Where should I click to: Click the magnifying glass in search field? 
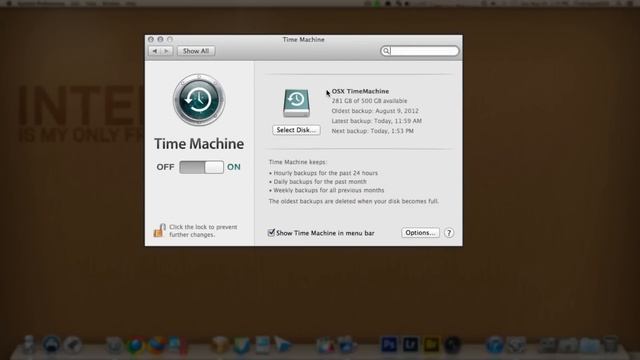point(386,51)
